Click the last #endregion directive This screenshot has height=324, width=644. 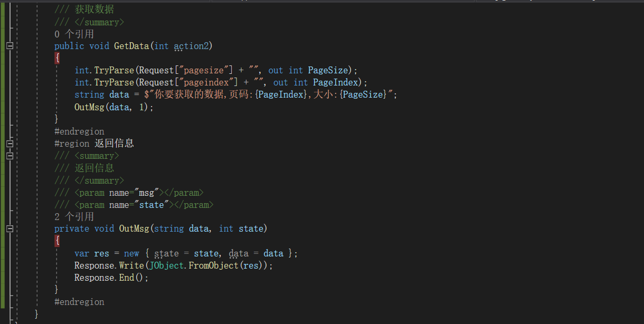(x=79, y=302)
